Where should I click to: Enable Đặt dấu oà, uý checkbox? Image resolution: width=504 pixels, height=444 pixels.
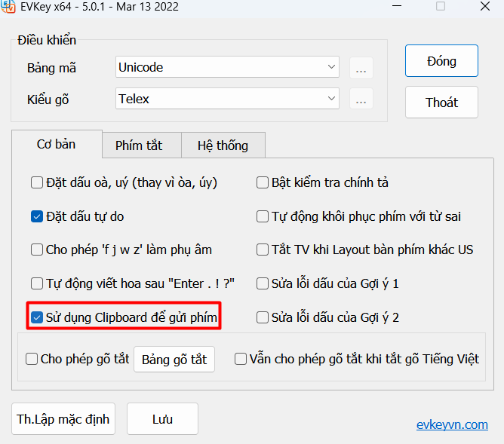[x=37, y=182]
